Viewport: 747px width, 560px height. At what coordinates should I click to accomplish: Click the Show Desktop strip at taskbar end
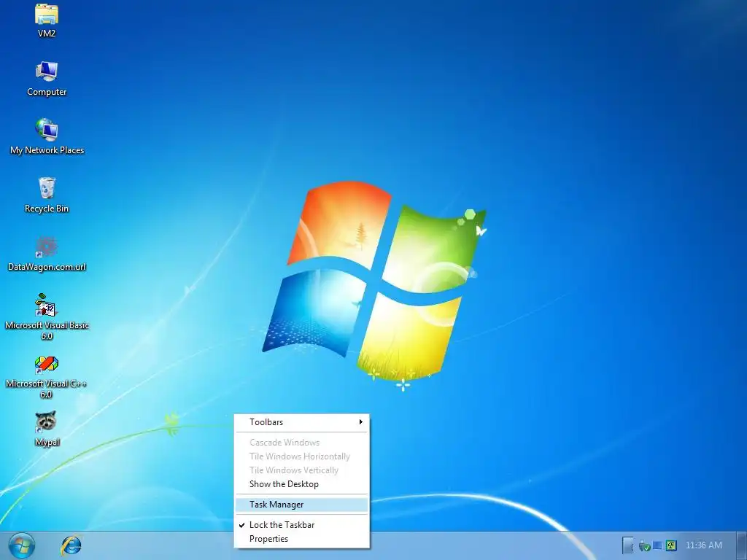click(x=742, y=545)
